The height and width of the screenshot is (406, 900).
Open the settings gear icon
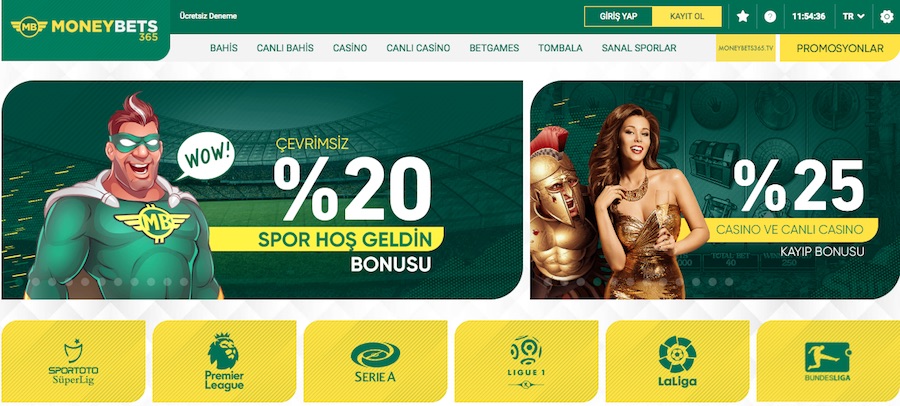click(887, 16)
